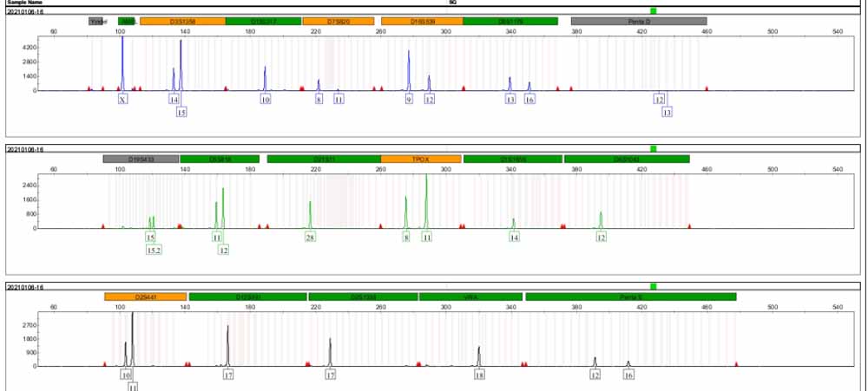Click allele label 11 under D2S441
The width and height of the screenshot is (868, 391).
(133, 388)
